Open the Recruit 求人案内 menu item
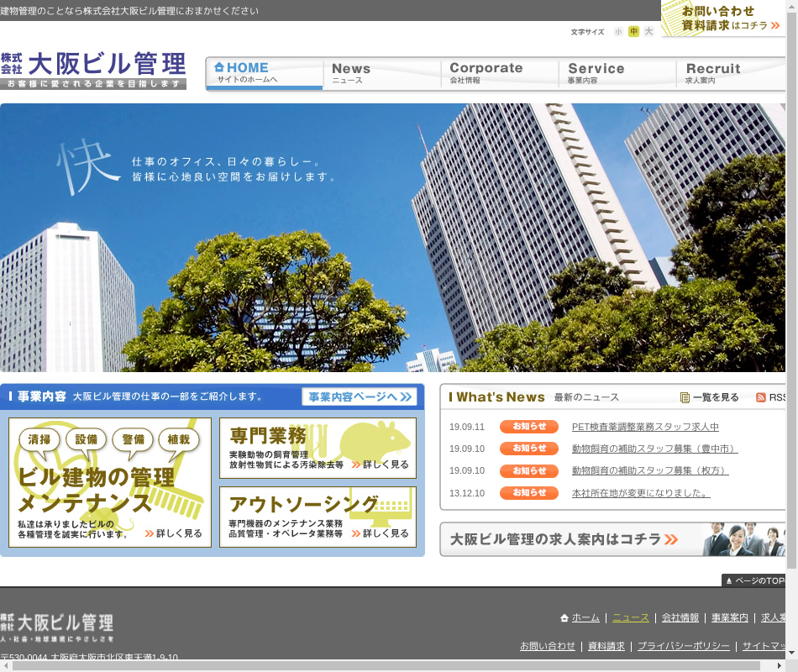This screenshot has height=672, width=798. click(729, 73)
